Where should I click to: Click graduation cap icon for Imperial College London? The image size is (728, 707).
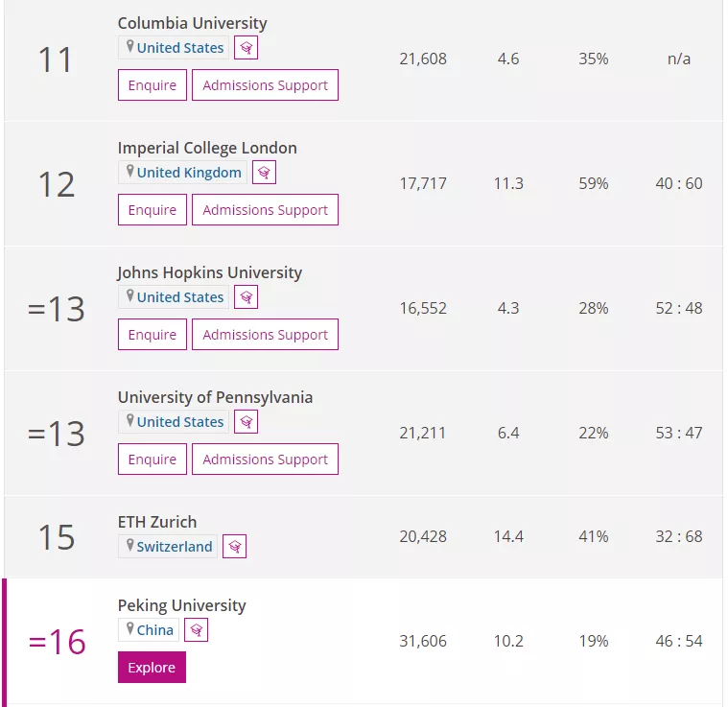[265, 173]
